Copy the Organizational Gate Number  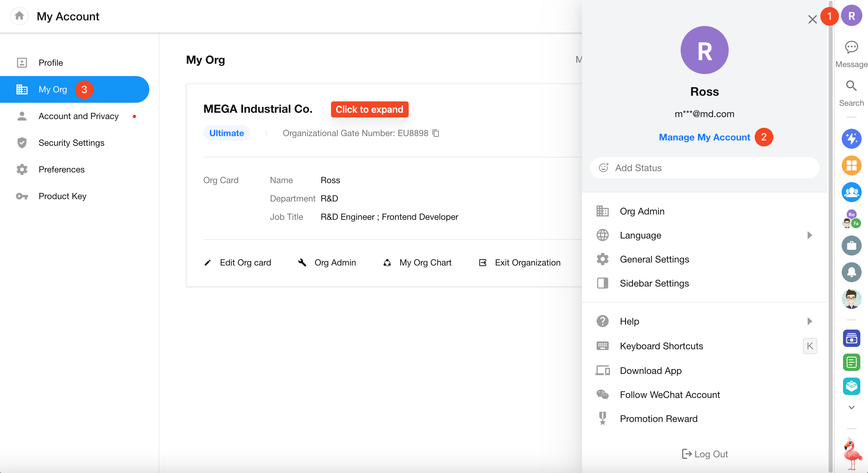click(436, 133)
